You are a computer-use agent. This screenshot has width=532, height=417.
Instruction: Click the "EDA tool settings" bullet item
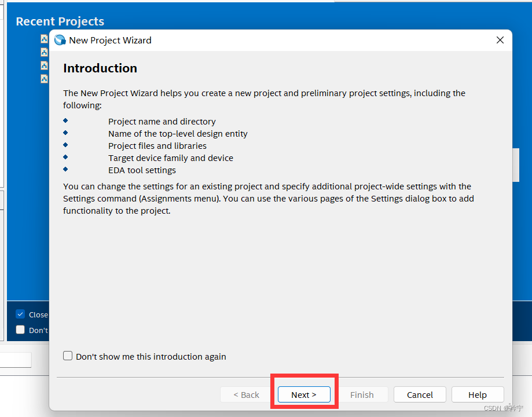142,170
